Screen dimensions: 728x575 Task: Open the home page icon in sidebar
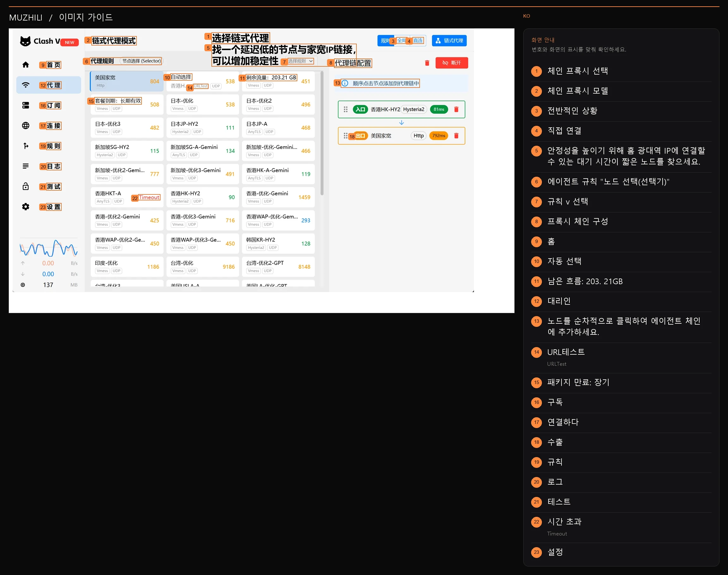click(26, 64)
